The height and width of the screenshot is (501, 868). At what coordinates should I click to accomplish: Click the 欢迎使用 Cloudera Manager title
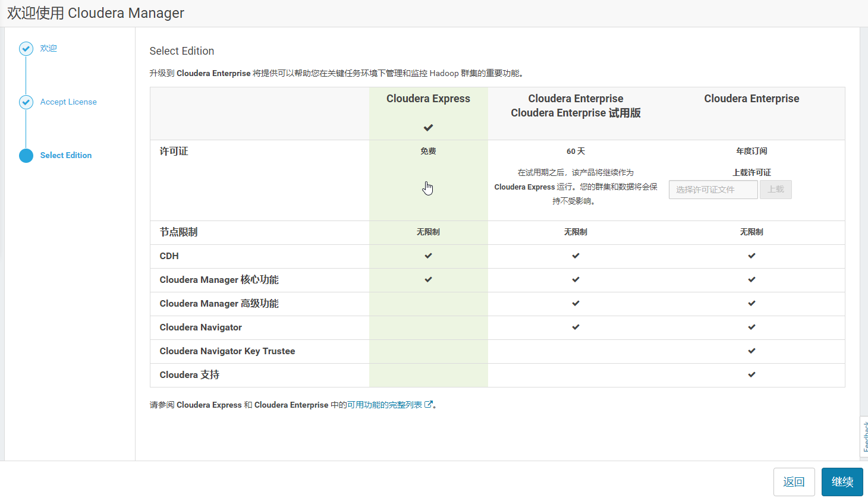tap(96, 13)
